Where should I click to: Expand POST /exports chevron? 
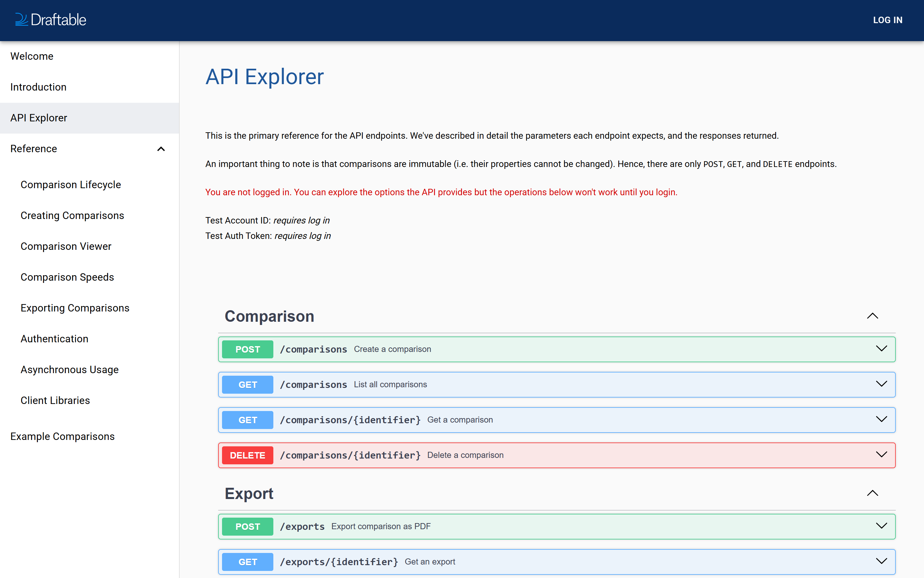[x=881, y=526]
